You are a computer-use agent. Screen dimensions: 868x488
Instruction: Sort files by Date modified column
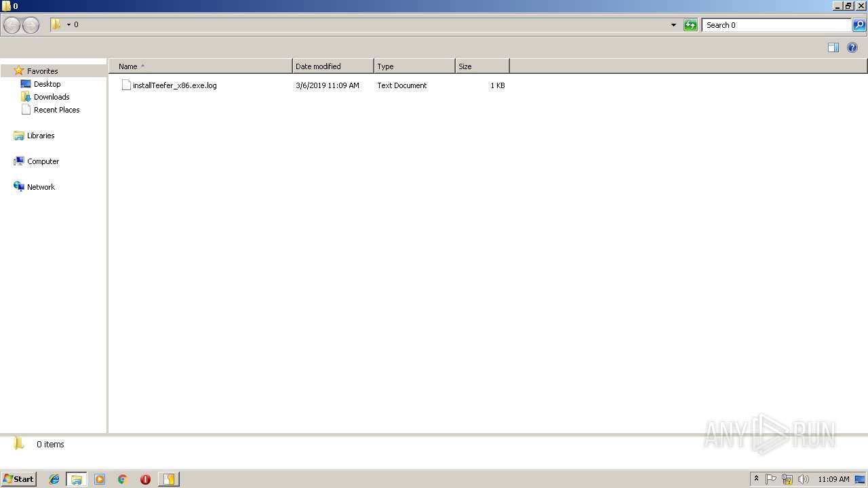pyautogui.click(x=333, y=66)
